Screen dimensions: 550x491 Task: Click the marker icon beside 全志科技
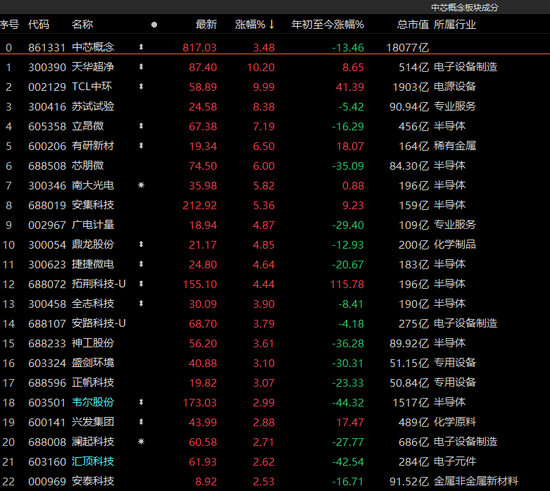tap(141, 303)
